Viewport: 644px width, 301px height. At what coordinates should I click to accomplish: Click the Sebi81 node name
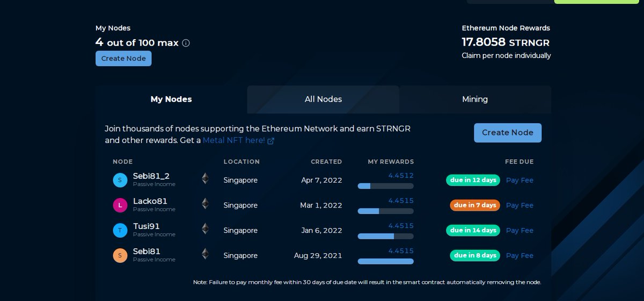147,252
